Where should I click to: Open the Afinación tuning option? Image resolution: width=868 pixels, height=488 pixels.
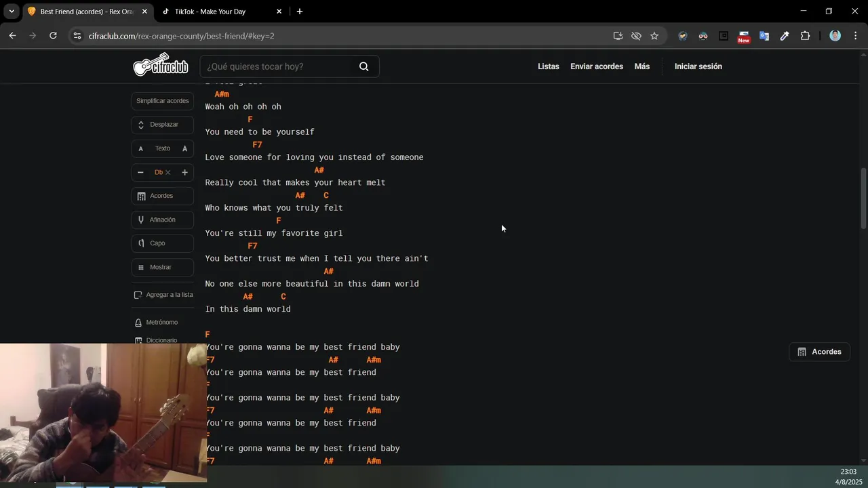tap(163, 220)
